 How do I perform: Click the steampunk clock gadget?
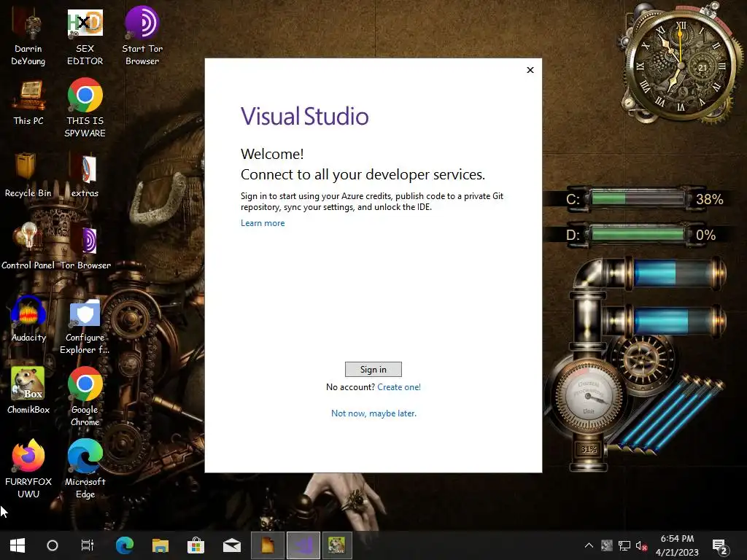tap(681, 64)
